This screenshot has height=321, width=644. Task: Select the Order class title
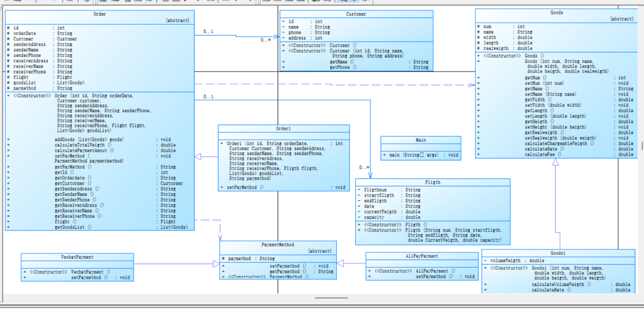click(x=99, y=14)
